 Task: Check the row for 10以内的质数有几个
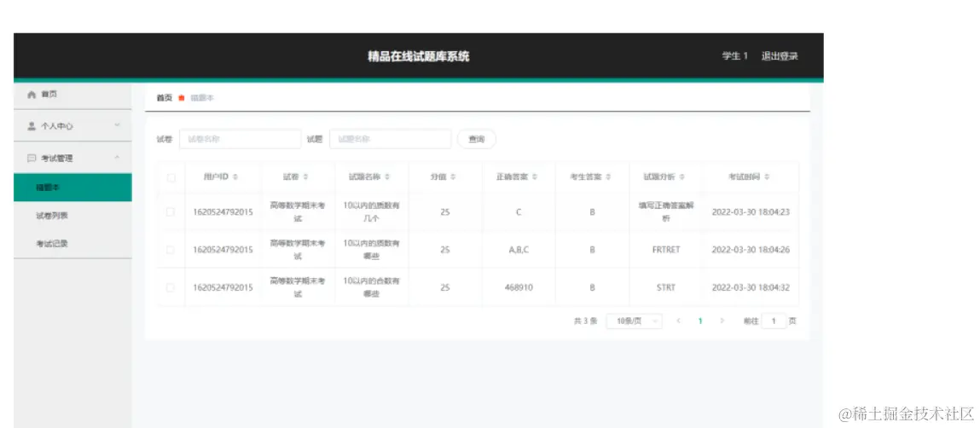(x=171, y=211)
